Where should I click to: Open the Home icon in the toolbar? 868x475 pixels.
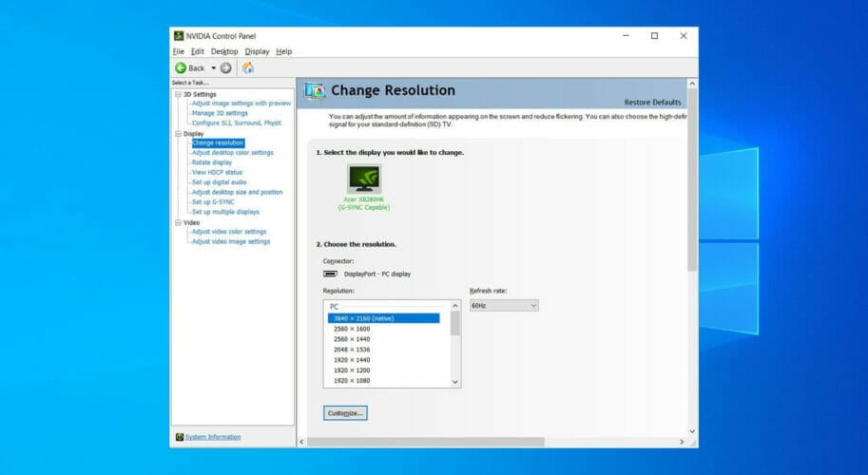248,67
